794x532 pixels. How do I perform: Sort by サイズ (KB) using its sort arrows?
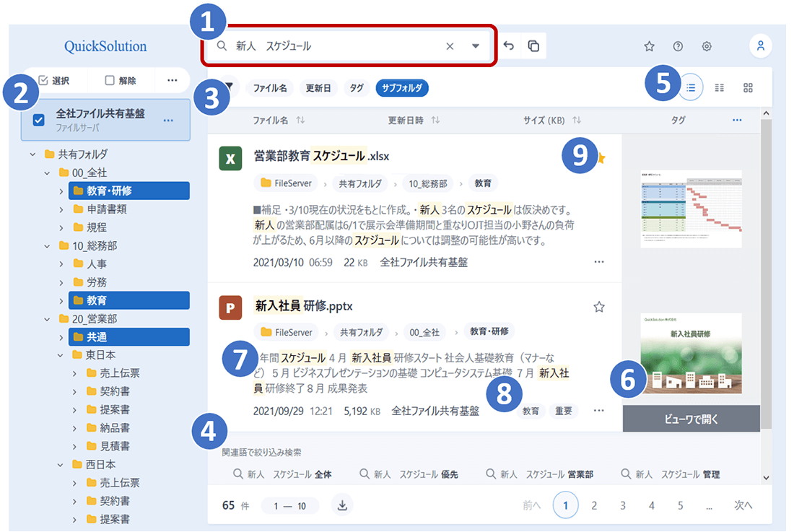(577, 120)
